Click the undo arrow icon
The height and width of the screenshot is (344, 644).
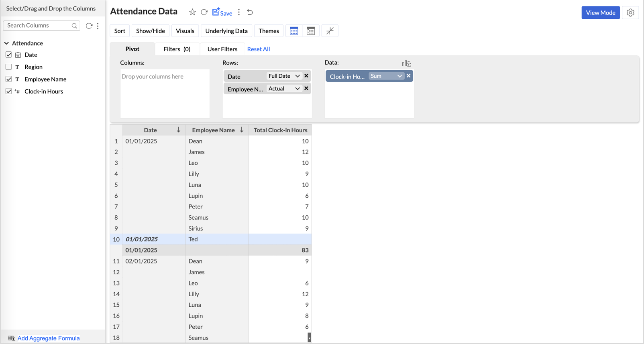(x=250, y=12)
